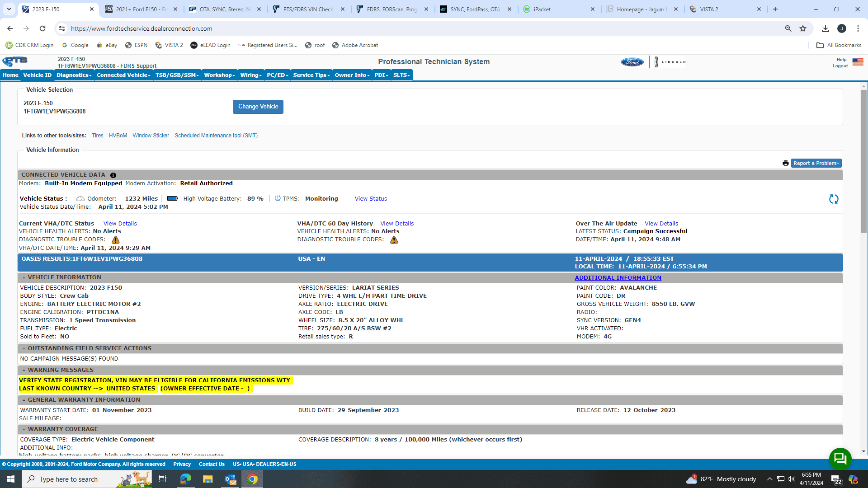Click warning triangle in 60 Day History section
Viewport: 868px width, 488px height.
(394, 240)
